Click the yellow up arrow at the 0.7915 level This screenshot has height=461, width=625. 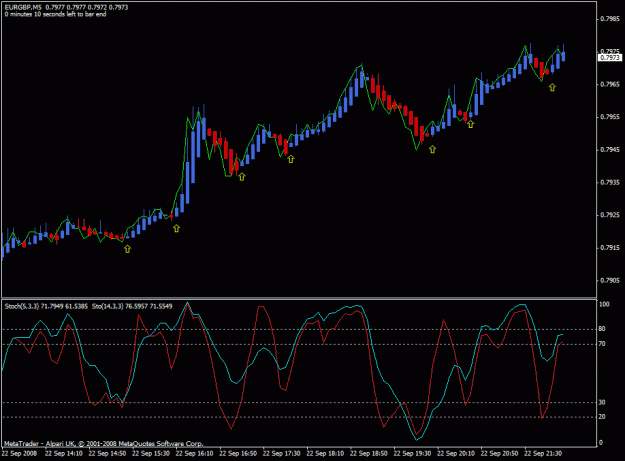127,249
